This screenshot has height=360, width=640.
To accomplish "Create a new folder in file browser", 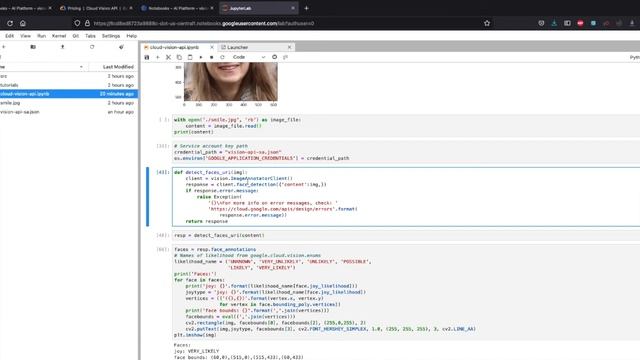I will click(x=33, y=47).
